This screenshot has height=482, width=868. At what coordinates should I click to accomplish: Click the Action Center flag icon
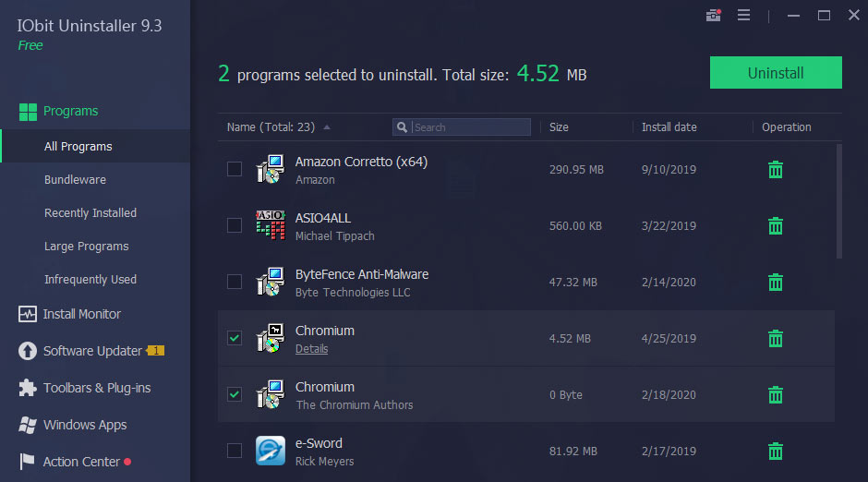27,462
